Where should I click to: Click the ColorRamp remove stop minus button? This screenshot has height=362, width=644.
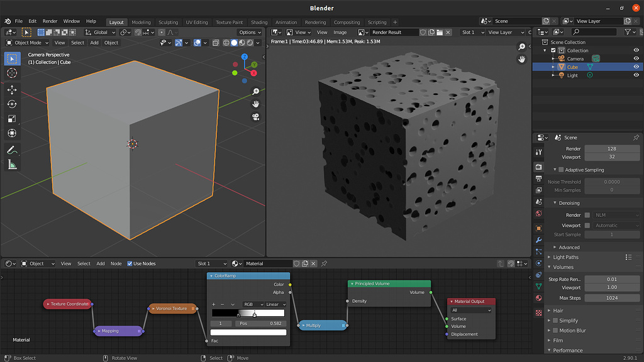coord(223,305)
